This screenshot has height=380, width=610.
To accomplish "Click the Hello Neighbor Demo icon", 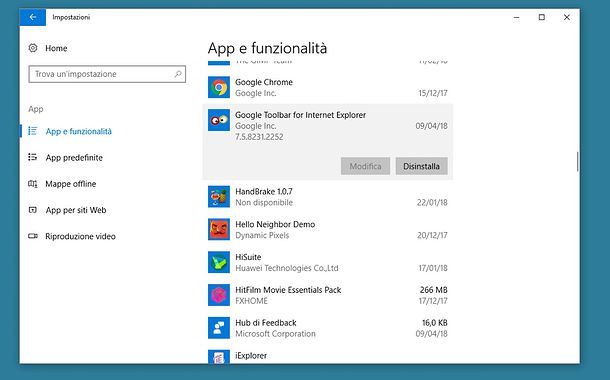I will pos(219,229).
